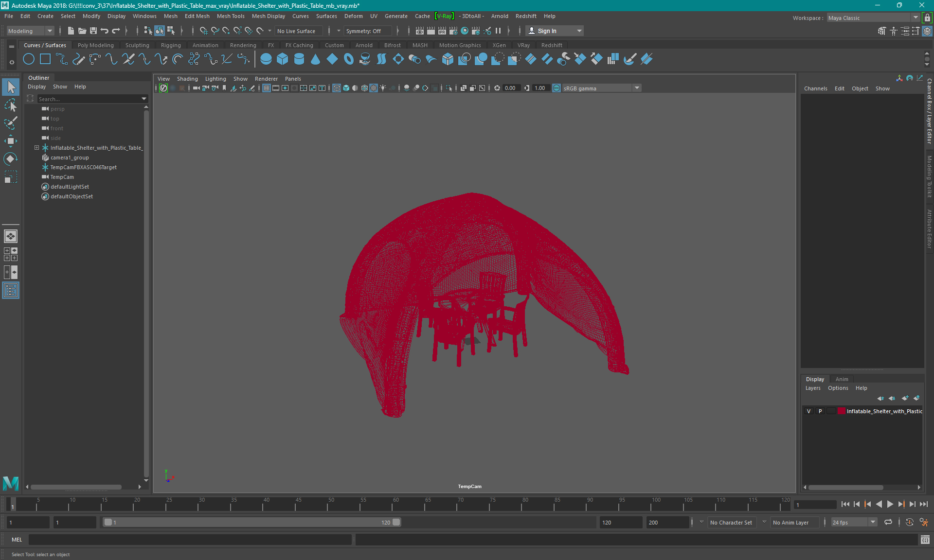Image resolution: width=934 pixels, height=560 pixels.
Task: Click the No Live Surface field
Action: pos(299,31)
